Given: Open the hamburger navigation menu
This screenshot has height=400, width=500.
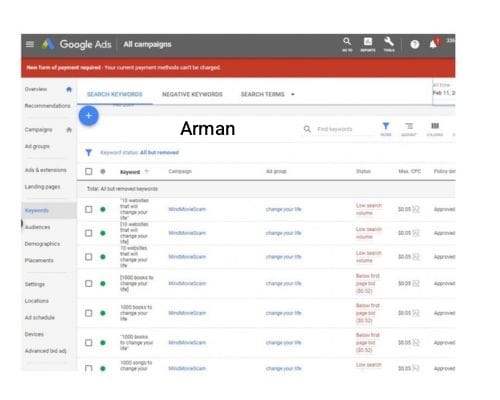Looking at the screenshot, I should click(x=30, y=44).
